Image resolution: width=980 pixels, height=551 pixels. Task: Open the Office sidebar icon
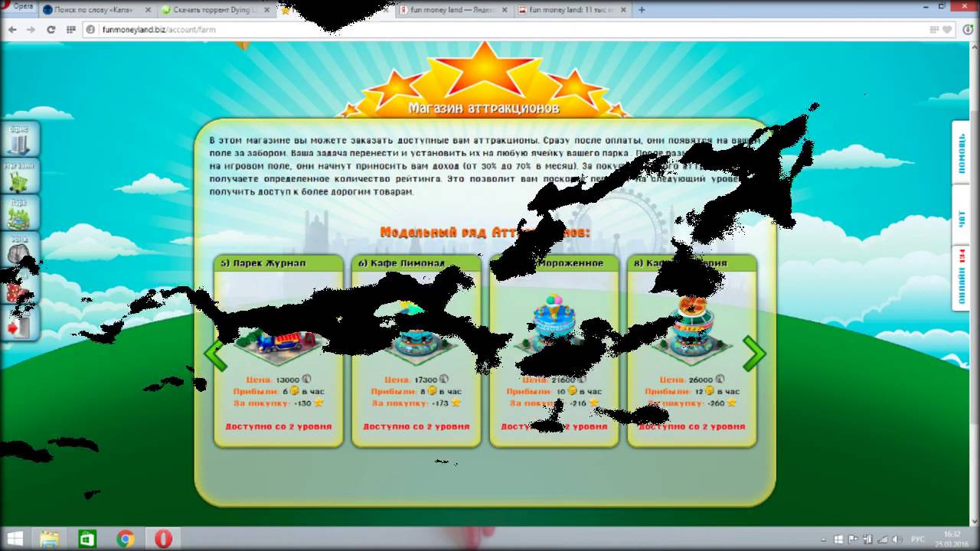pyautogui.click(x=20, y=139)
